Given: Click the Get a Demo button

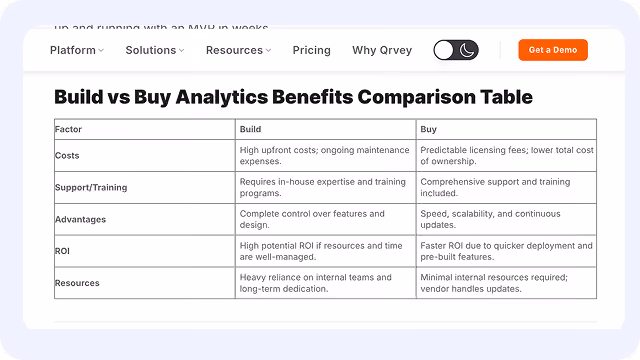Looking at the screenshot, I should click(x=553, y=50).
